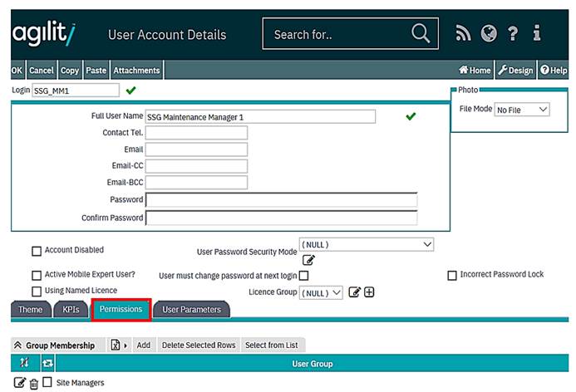
Task: Click the RSS feed icon in header
Action: coord(464,34)
